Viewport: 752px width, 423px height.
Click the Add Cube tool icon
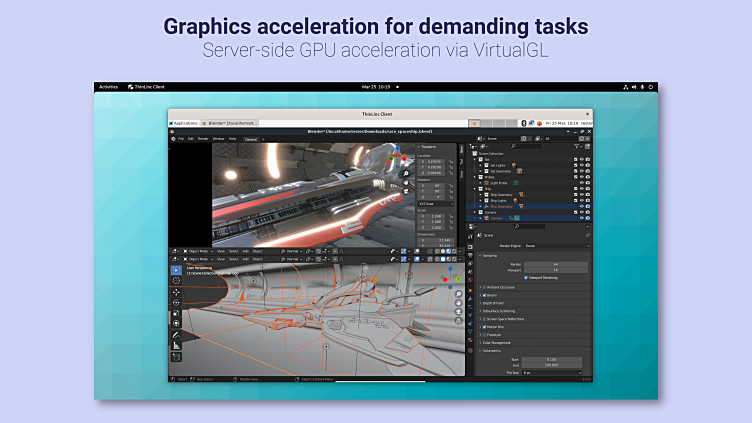176,356
